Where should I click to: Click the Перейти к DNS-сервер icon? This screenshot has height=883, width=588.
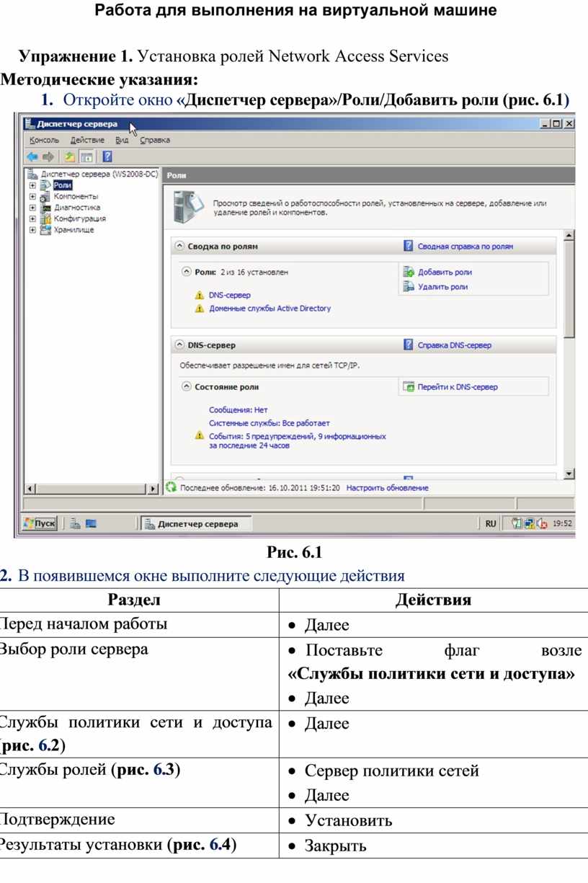pos(409,387)
